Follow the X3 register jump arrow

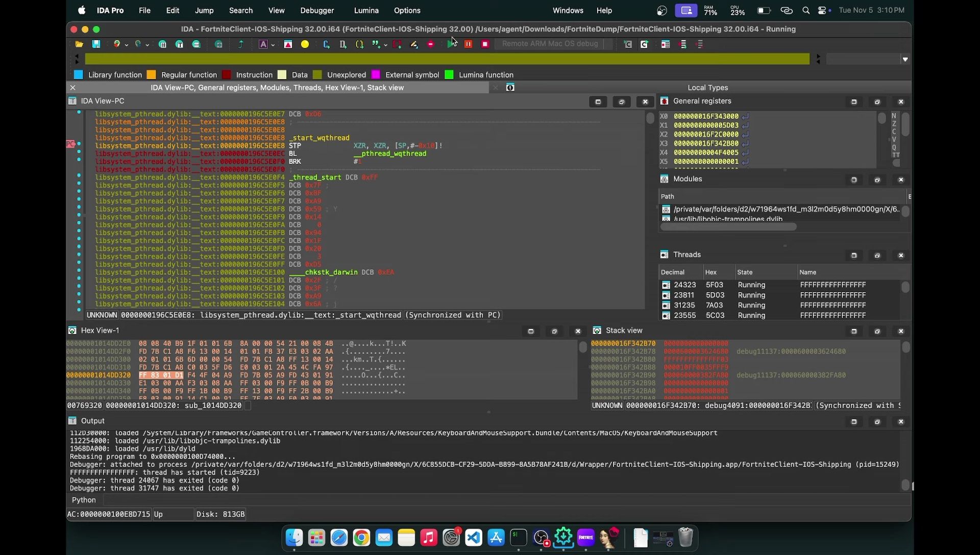coord(746,143)
